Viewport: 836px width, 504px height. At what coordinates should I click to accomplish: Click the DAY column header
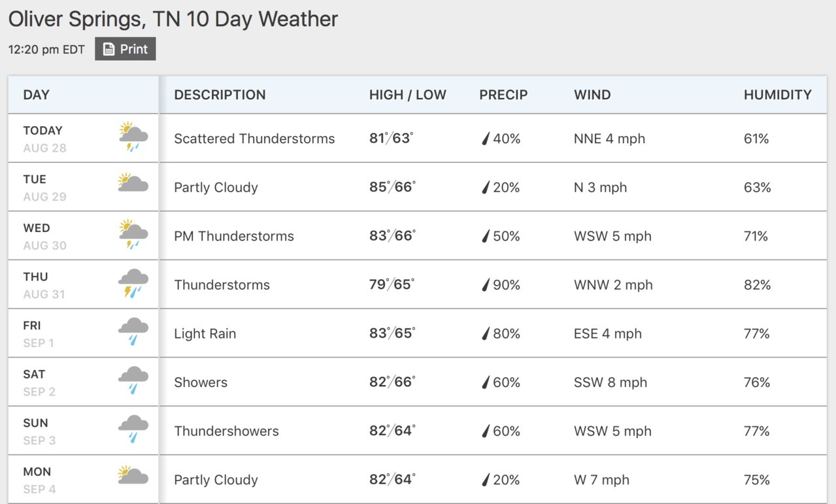37,95
